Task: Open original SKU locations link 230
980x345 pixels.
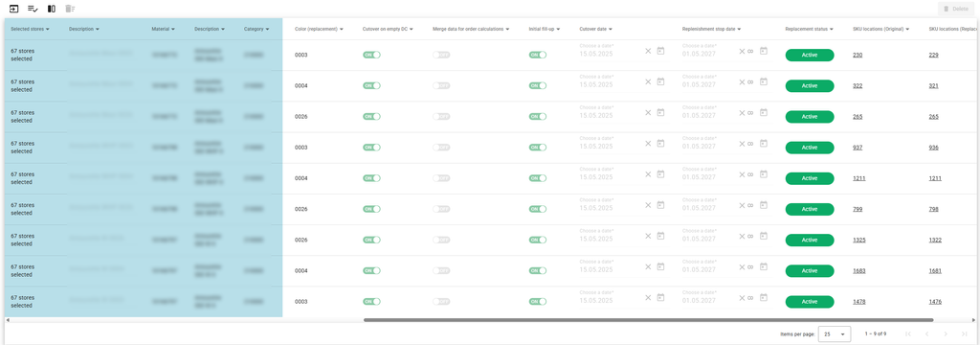Action: tap(857, 55)
